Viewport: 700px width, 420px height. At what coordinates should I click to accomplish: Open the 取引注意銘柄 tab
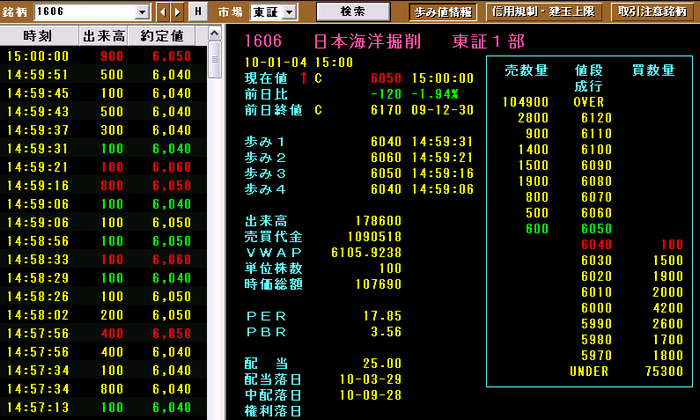click(652, 12)
